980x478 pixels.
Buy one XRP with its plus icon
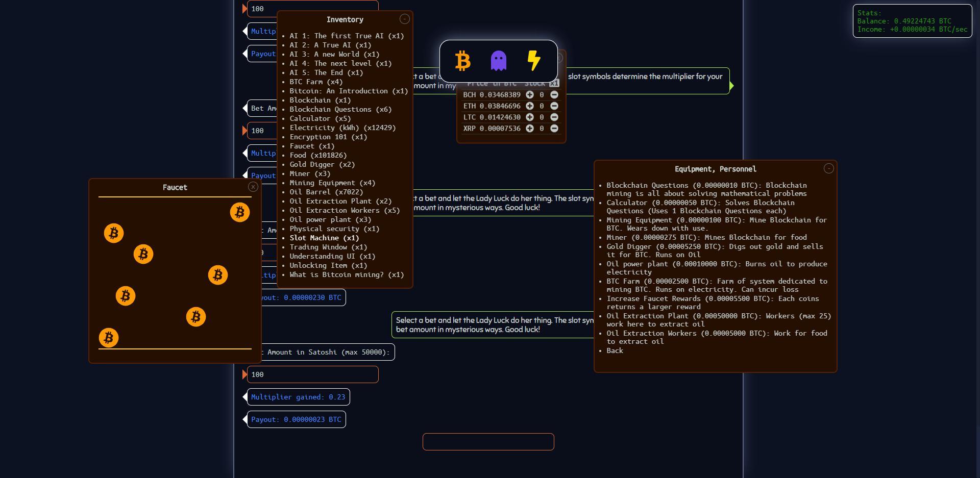(x=530, y=129)
